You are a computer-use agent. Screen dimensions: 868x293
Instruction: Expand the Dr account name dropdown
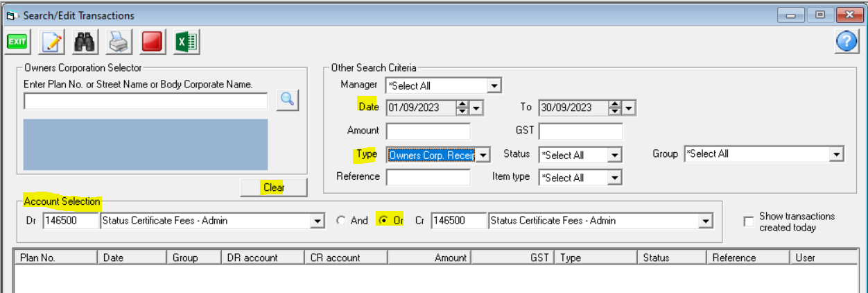(318, 221)
